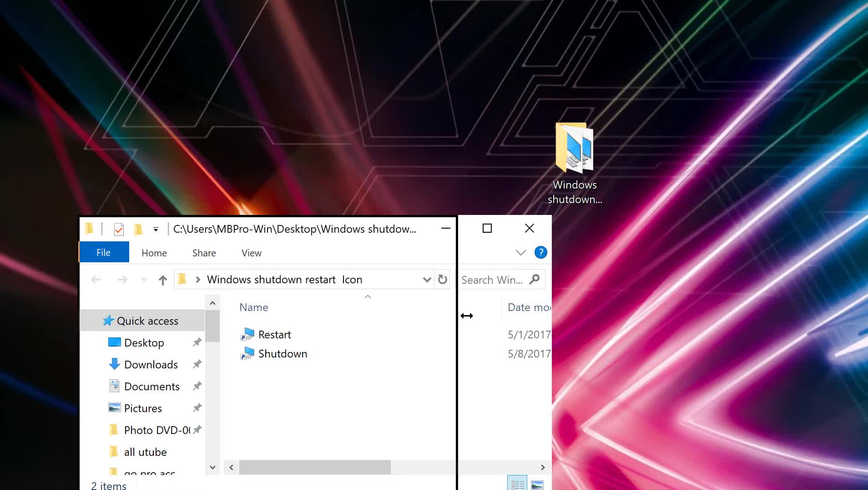This screenshot has height=490, width=868.
Task: Click the right arrow of horizontal scrollbar
Action: 542,467
